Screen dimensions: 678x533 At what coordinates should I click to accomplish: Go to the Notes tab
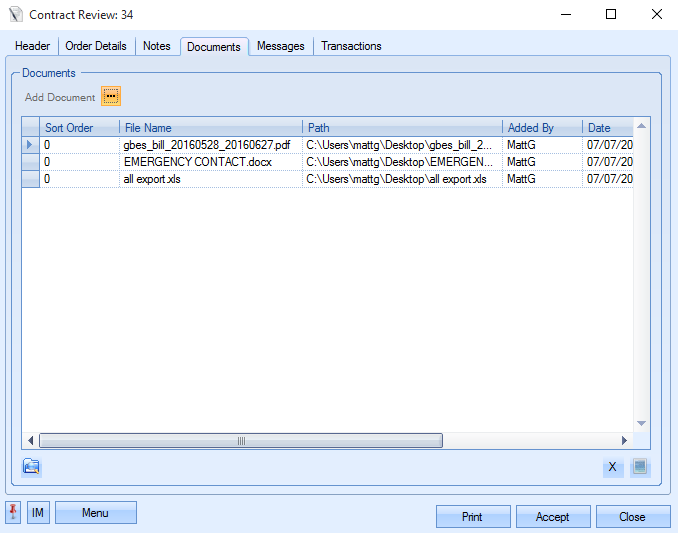coord(157,46)
